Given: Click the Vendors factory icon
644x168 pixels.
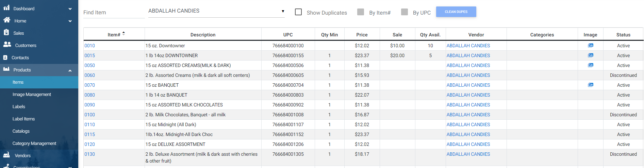Looking at the screenshot, I should (7, 155).
